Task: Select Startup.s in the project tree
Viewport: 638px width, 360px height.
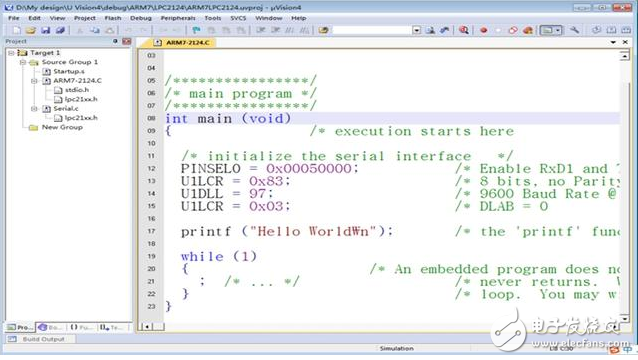Action: pos(69,71)
